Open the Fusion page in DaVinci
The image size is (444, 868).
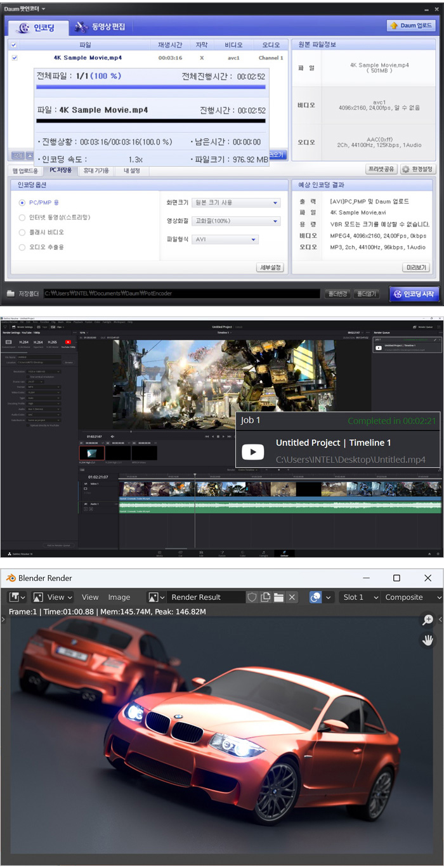[x=221, y=554]
